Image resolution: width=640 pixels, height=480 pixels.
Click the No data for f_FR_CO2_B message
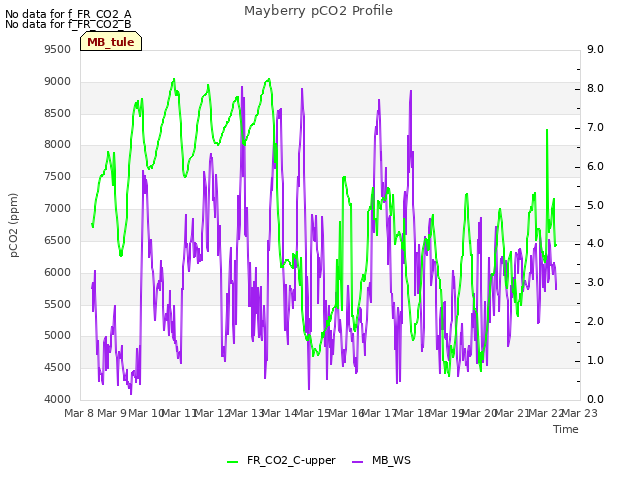pyautogui.click(x=68, y=24)
